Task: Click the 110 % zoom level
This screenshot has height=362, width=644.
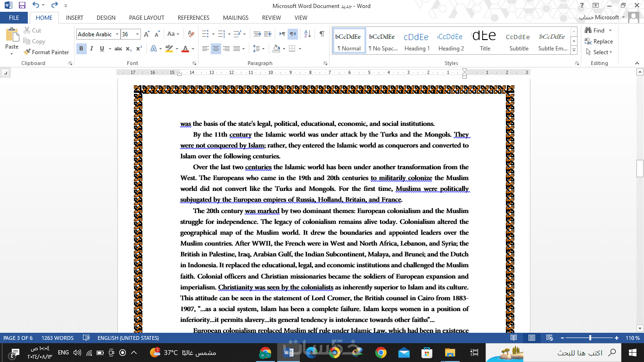Action: 633,338
